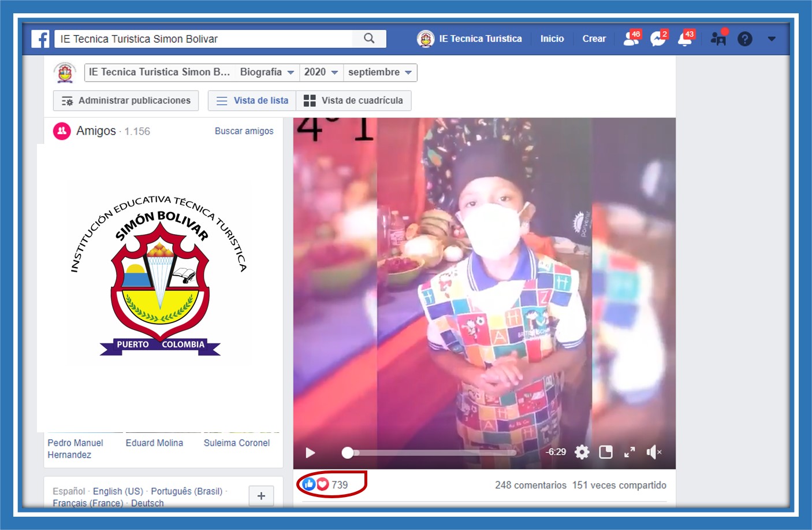812x530 pixels.
Task: Open friend requests icon
Action: click(631, 39)
